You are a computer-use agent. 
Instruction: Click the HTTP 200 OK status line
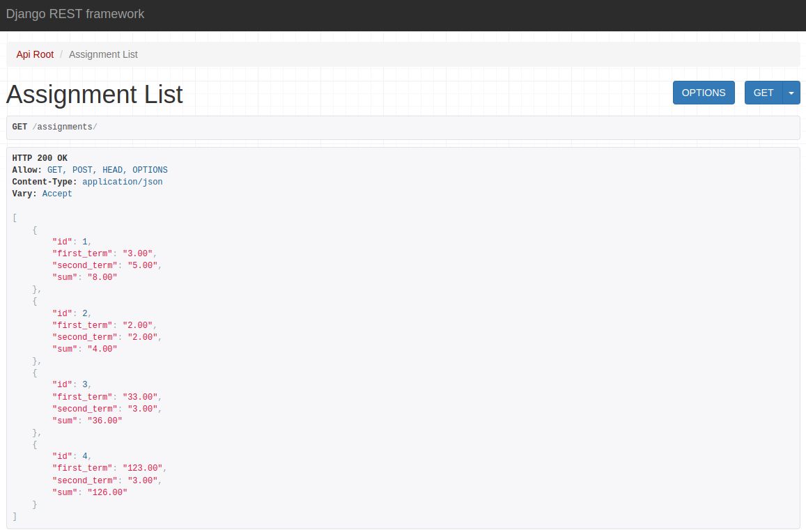(x=40, y=158)
